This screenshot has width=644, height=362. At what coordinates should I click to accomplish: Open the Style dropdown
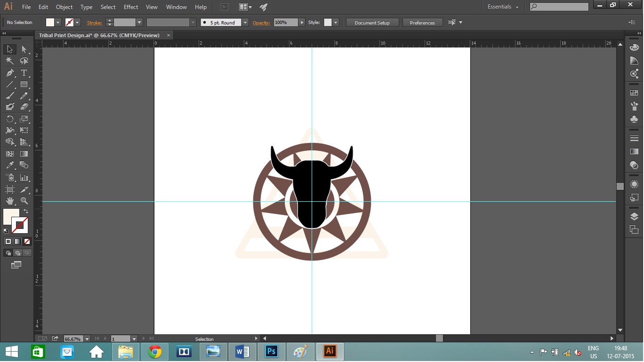click(335, 23)
